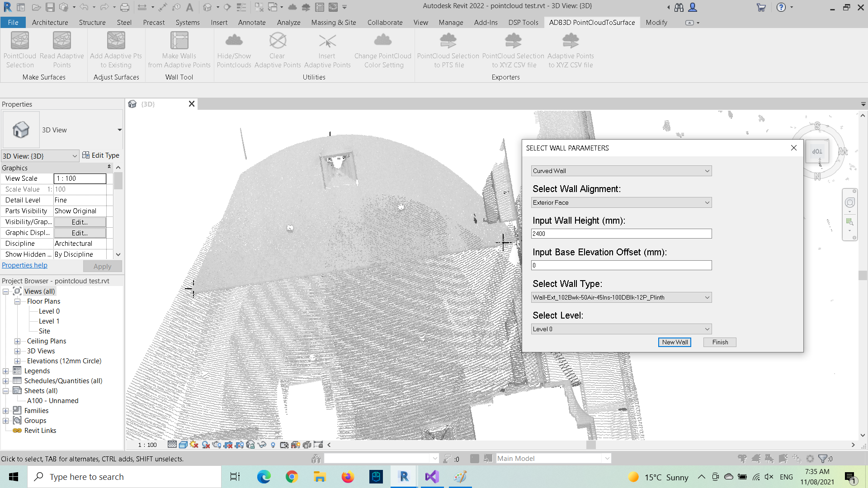Click the ViewCube front face
Screen dimensions: 868x488
[x=817, y=152]
